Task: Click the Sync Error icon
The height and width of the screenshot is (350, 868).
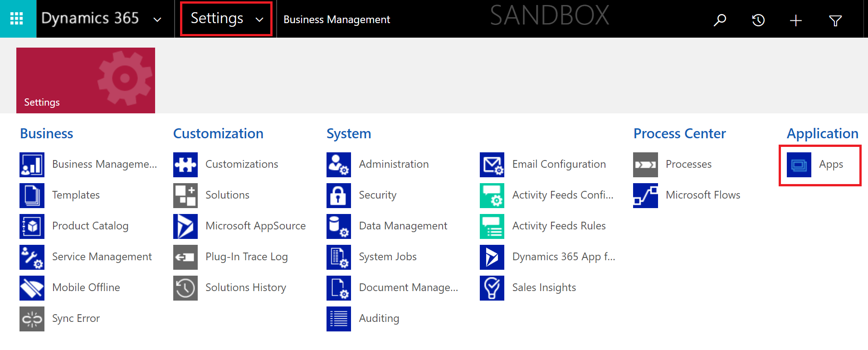Action: click(32, 319)
